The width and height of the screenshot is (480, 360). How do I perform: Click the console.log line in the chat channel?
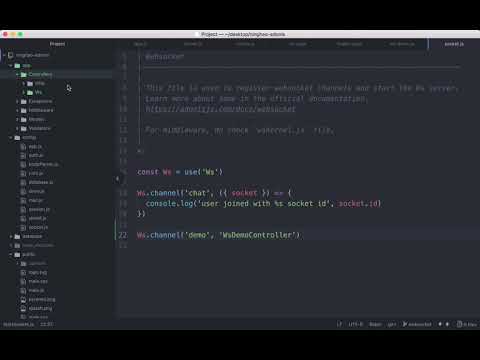click(x=263, y=203)
